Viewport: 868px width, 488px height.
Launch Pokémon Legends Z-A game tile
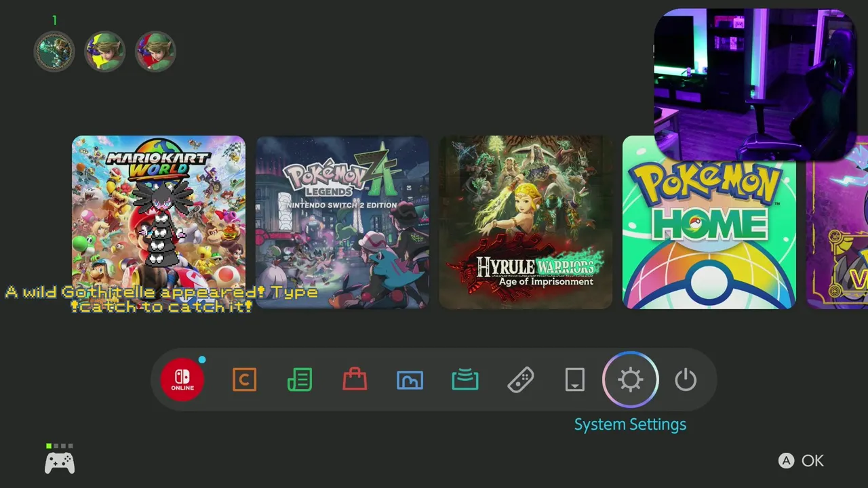coord(342,222)
